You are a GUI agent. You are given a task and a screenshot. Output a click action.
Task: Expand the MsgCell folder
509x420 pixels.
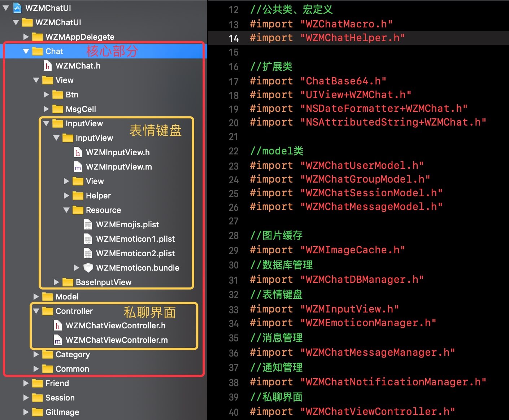click(x=46, y=109)
